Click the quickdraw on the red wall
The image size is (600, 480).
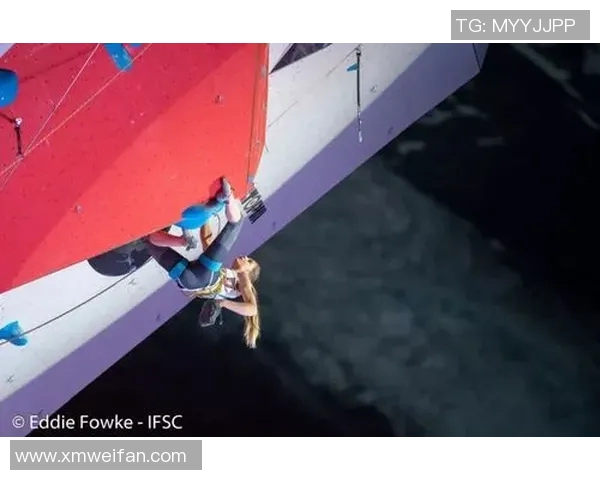(16, 136)
